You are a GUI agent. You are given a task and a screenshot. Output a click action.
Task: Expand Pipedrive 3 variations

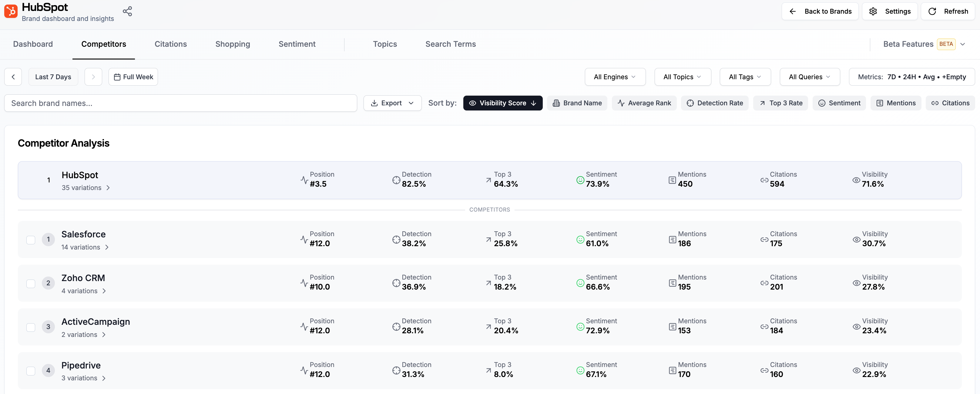tap(84, 378)
